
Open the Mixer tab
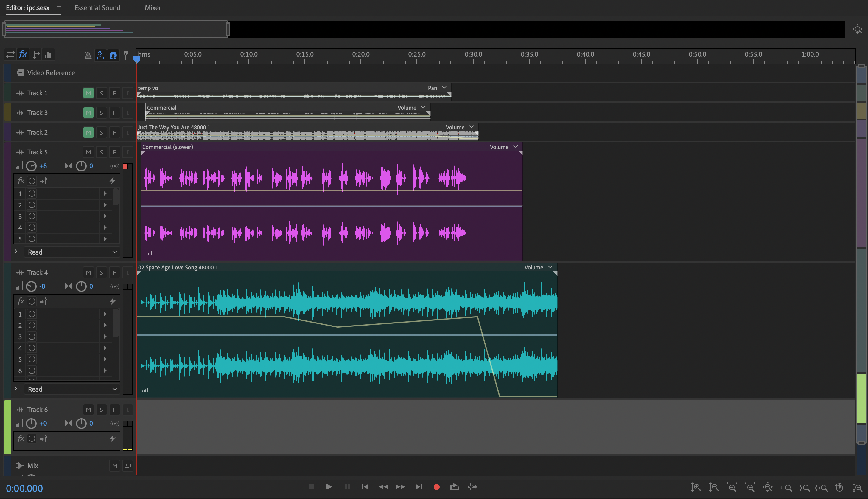153,7
